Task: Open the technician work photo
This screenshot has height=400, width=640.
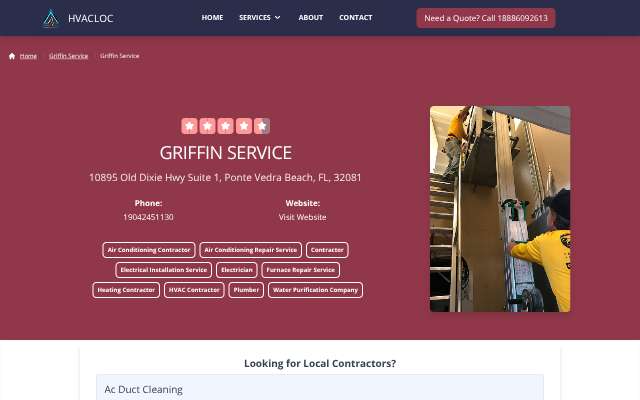Action: (500, 209)
